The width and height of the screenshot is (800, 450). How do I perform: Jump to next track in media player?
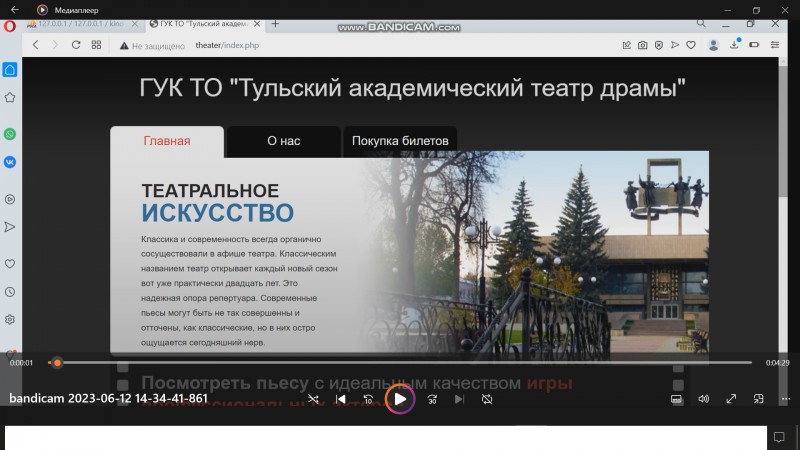point(459,399)
